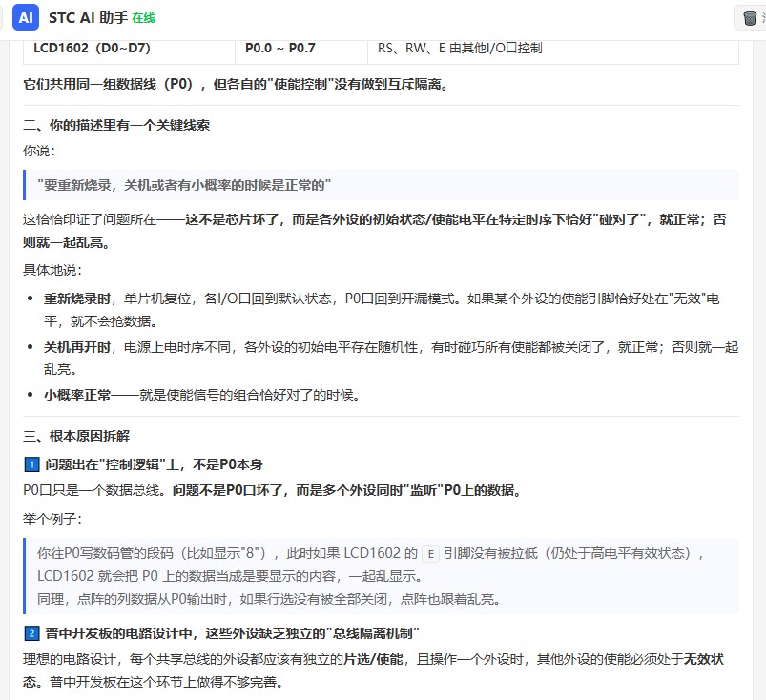Click the inline code 'E' tag
The image size is (766, 700).
(430, 553)
